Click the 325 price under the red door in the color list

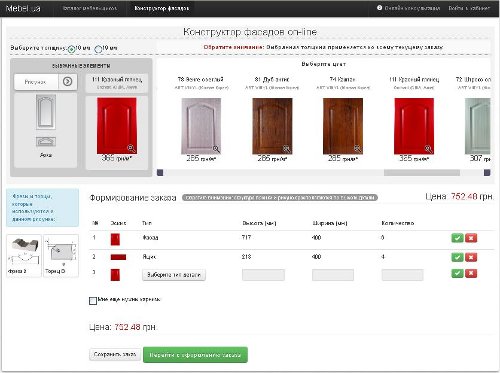(x=414, y=159)
